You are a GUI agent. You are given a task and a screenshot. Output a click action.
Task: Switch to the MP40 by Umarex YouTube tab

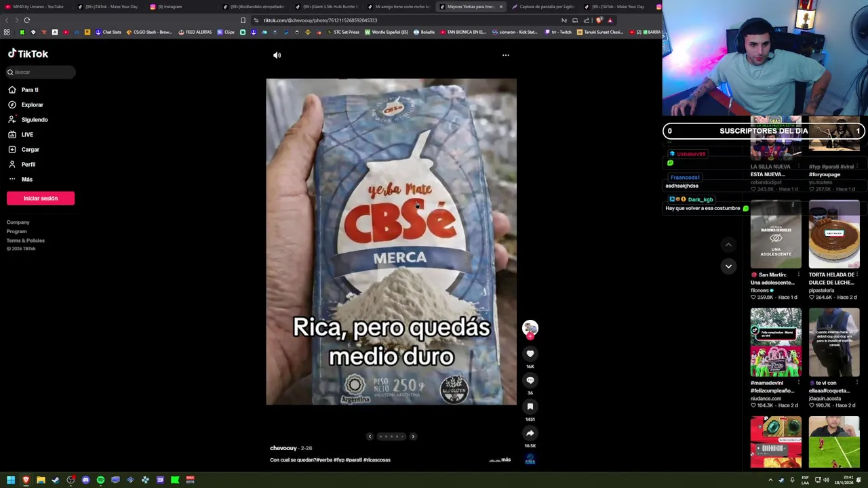(38, 7)
